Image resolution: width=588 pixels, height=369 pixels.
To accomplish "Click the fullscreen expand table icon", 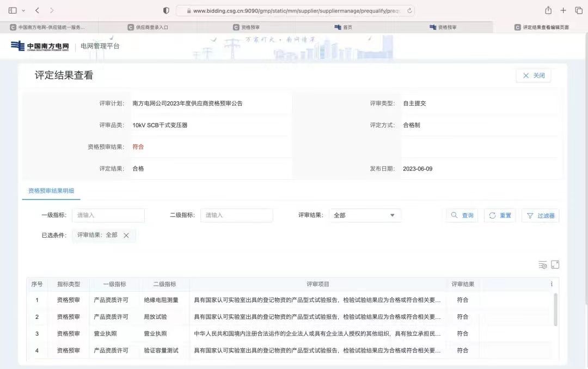I will coord(555,265).
